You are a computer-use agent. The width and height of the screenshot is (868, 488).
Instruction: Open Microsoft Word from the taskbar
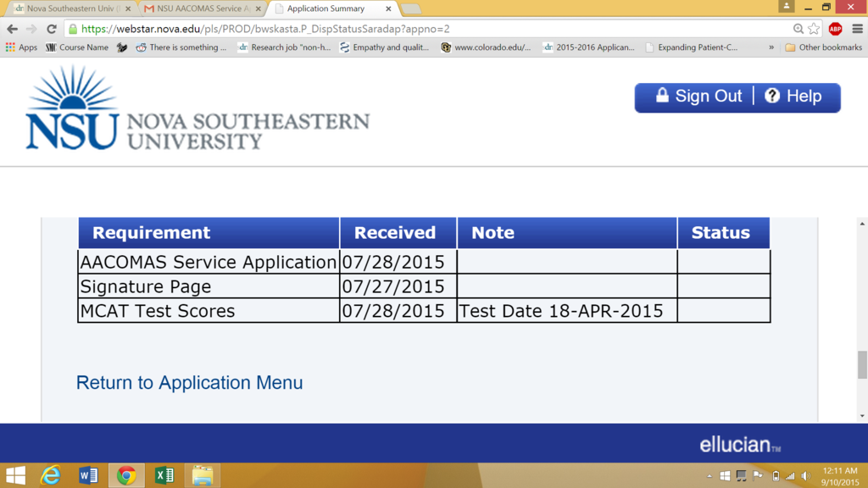pyautogui.click(x=88, y=475)
